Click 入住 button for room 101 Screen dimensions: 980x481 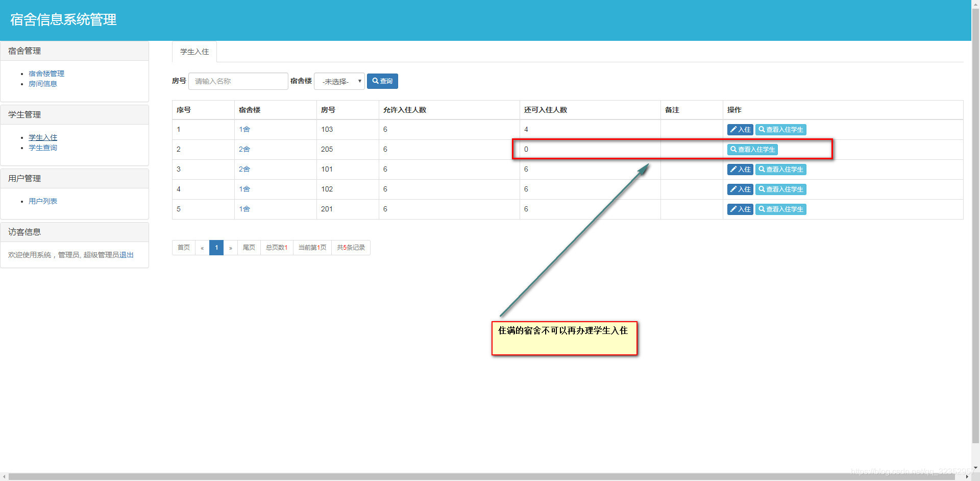click(x=740, y=170)
